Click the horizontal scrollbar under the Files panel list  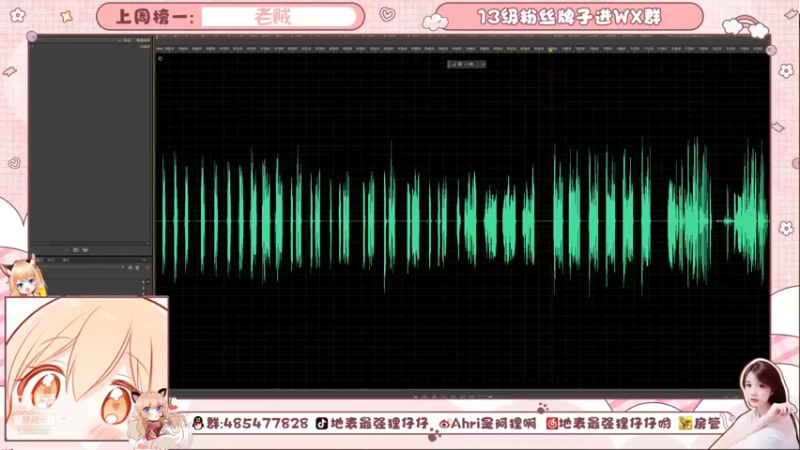[x=89, y=243]
